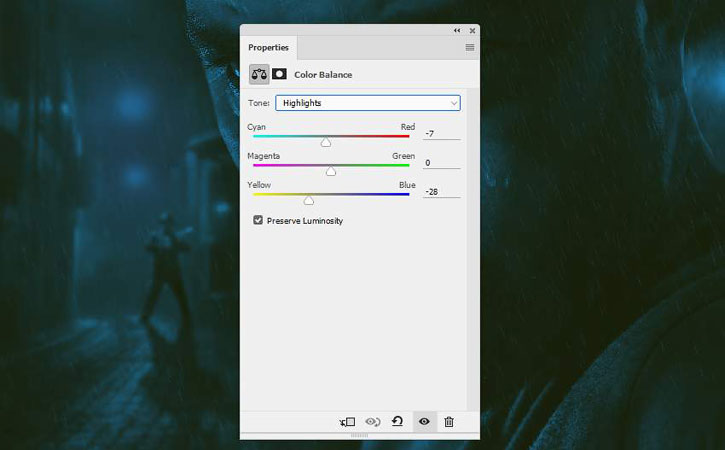Close the Properties panel
725x450 pixels.
pyautogui.click(x=472, y=31)
